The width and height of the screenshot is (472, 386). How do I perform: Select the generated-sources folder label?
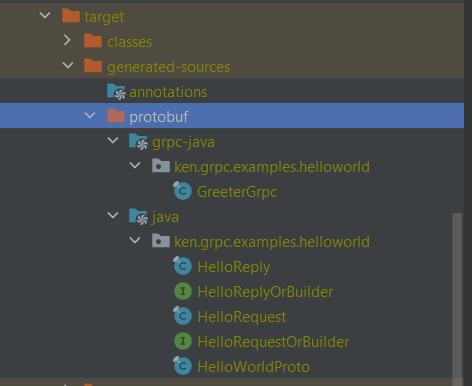click(168, 67)
